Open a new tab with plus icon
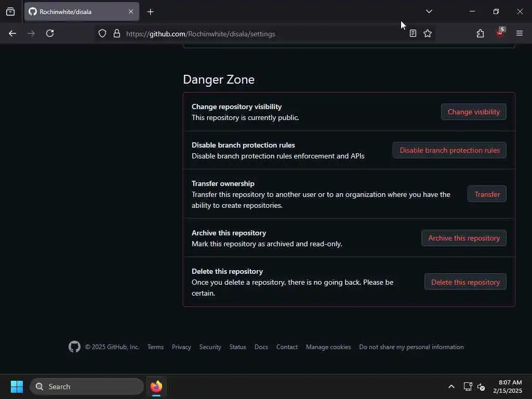This screenshot has height=399, width=532. (x=150, y=12)
